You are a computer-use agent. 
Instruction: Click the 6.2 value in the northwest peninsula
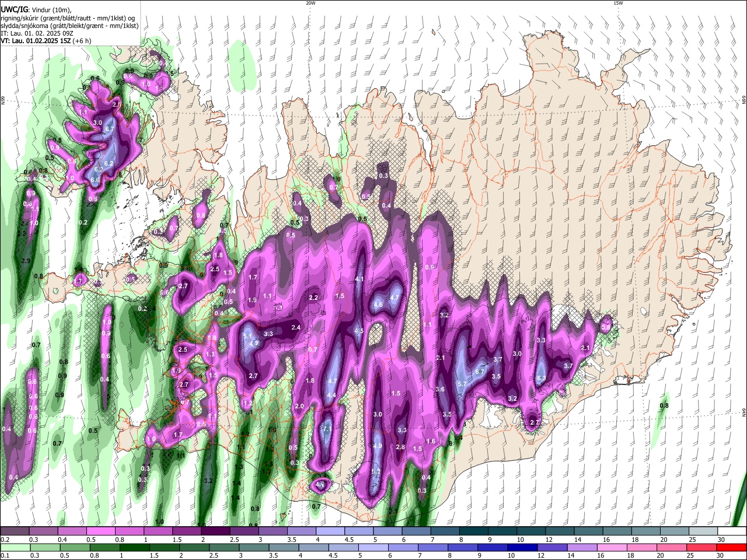point(109,164)
